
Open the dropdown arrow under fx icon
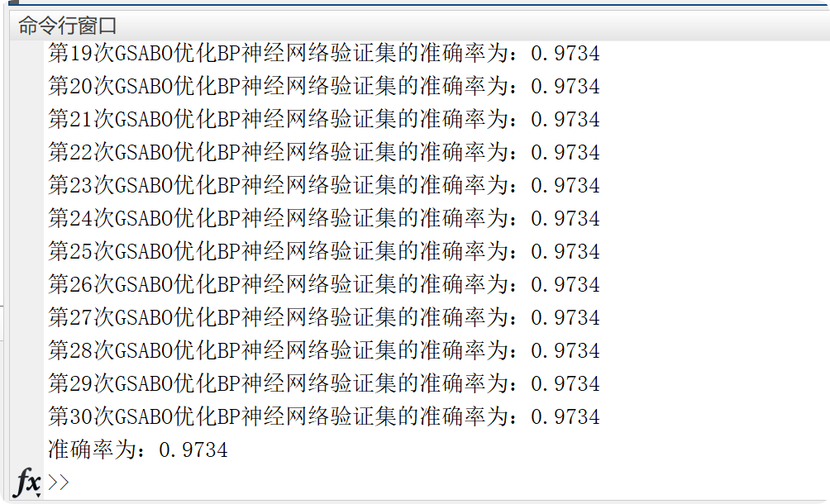38,495
